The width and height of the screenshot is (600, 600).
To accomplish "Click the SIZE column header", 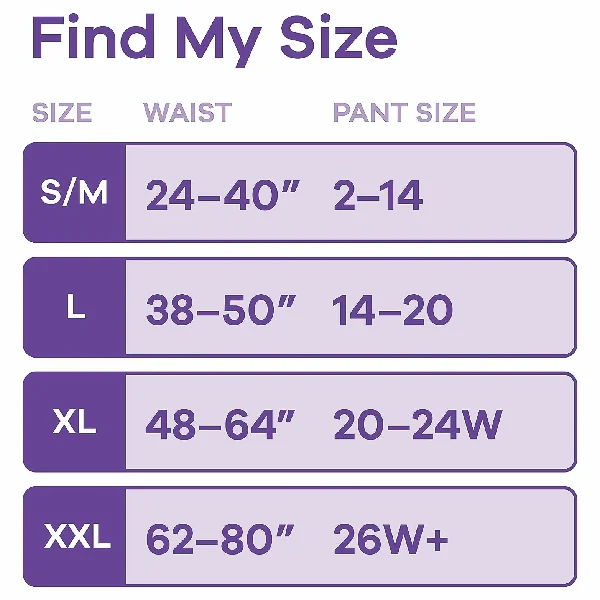I will tap(62, 112).
